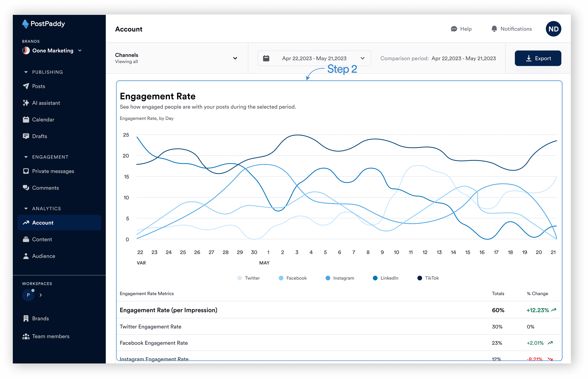
Task: Open the Drafts icon in the sidebar
Action: point(26,136)
